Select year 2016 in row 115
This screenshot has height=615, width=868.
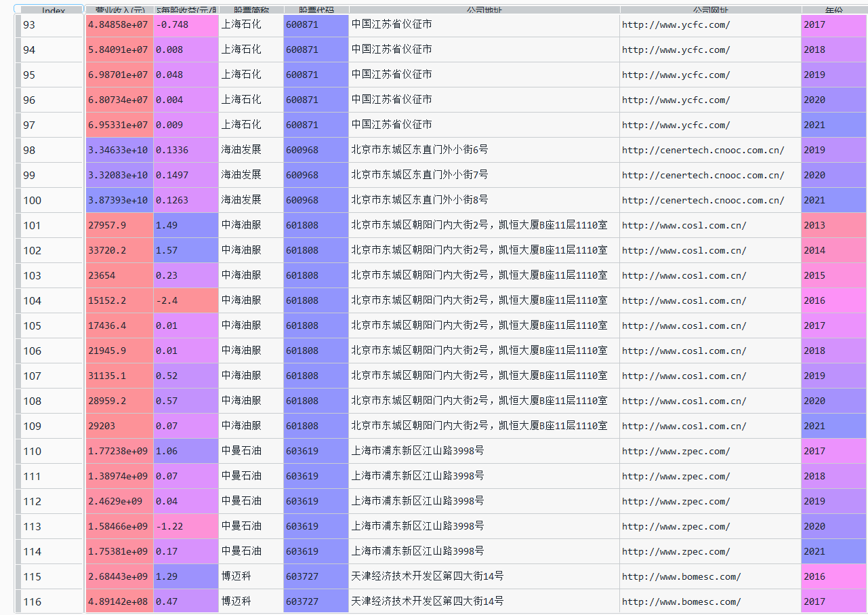click(x=833, y=576)
